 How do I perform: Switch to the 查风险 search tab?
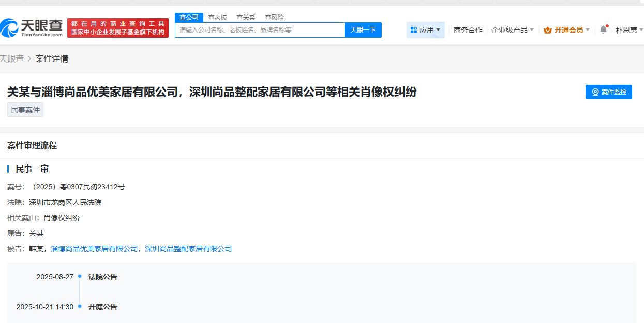point(274,18)
